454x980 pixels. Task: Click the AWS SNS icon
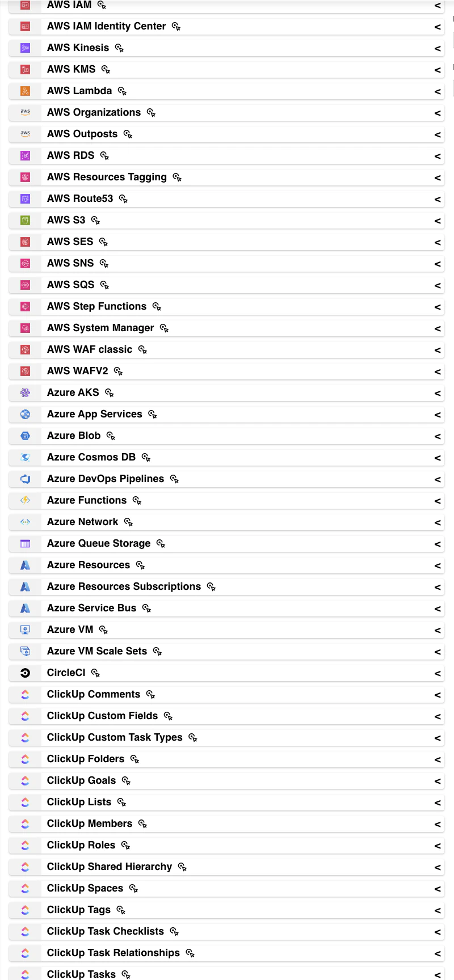(25, 263)
